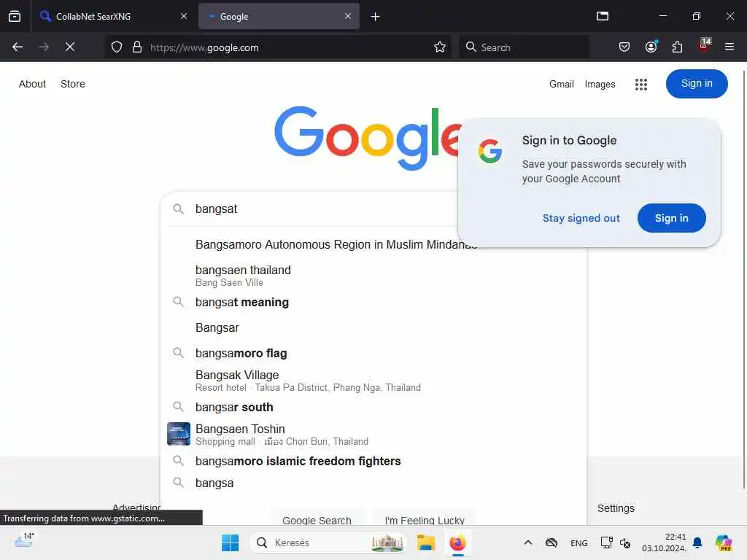The image size is (747, 560).
Task: Open the network tray icon
Action: click(606, 542)
